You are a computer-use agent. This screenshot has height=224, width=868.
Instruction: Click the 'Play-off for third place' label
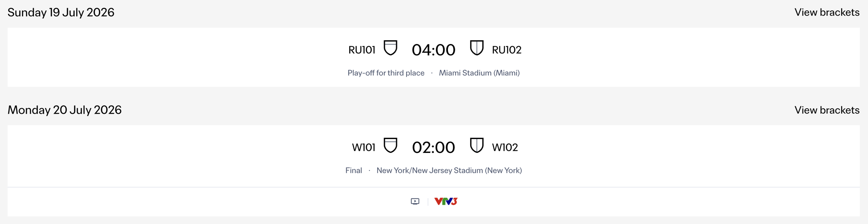386,73
